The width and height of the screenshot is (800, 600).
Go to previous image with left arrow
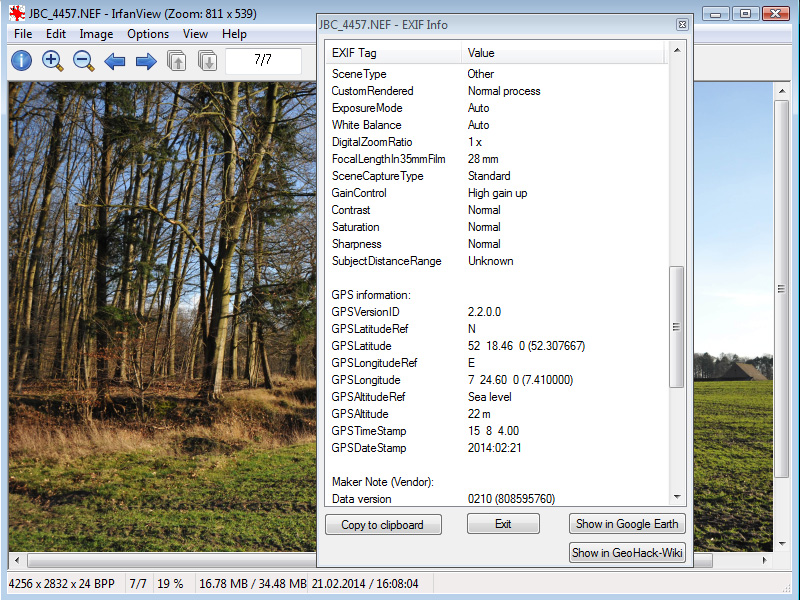click(x=115, y=62)
